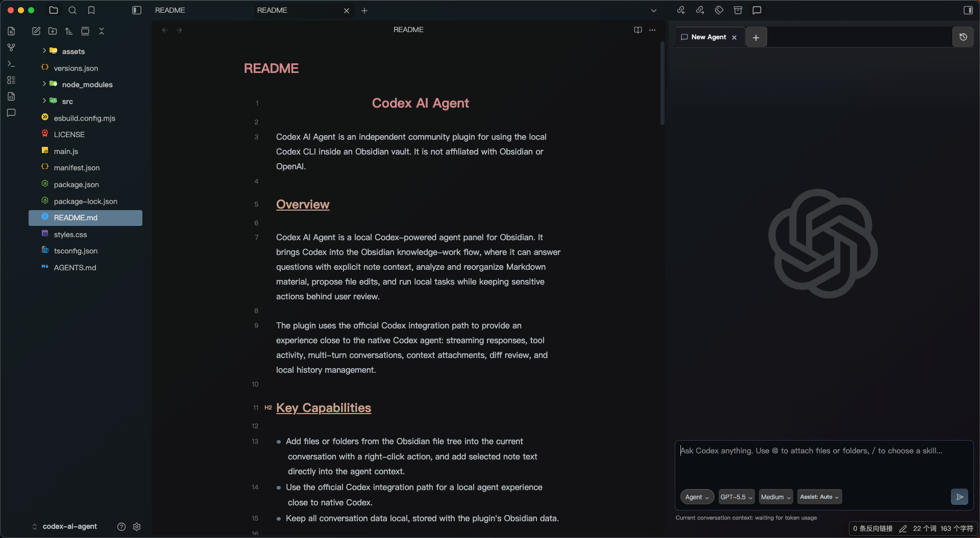The height and width of the screenshot is (538, 980).
Task: Send the message with arrow button
Action: click(x=960, y=497)
